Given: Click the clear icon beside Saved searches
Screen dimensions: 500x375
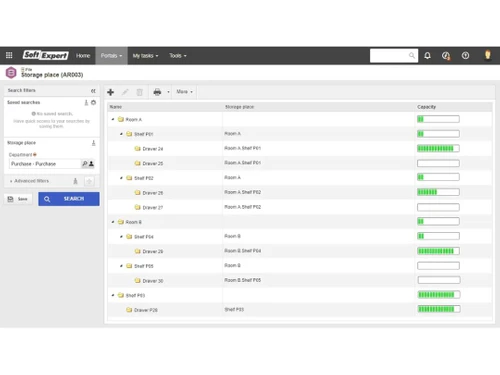Looking at the screenshot, I should click(86, 102).
